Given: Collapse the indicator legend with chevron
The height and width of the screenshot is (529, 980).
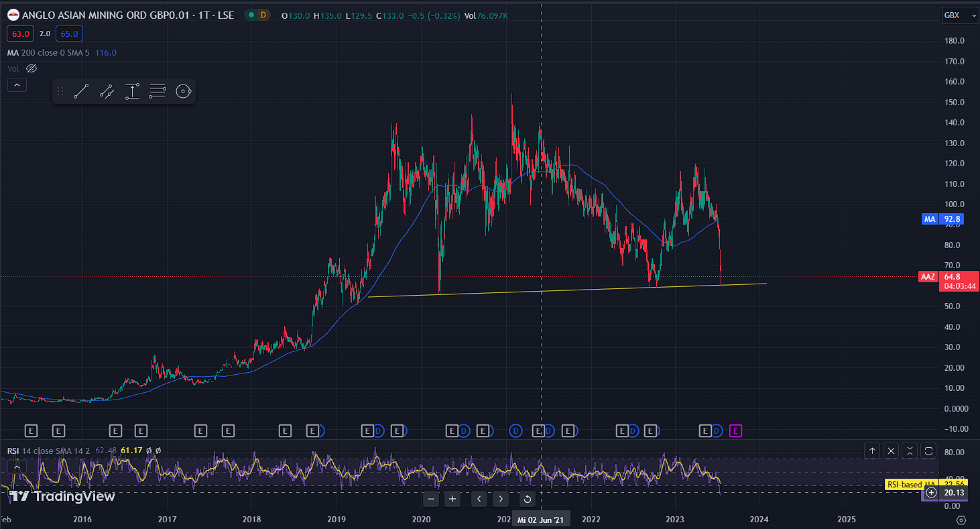Looking at the screenshot, I should pos(17,84).
